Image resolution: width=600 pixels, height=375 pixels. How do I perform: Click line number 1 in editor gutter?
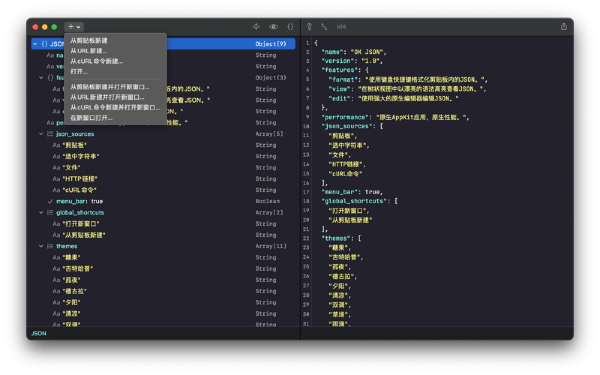tap(307, 43)
